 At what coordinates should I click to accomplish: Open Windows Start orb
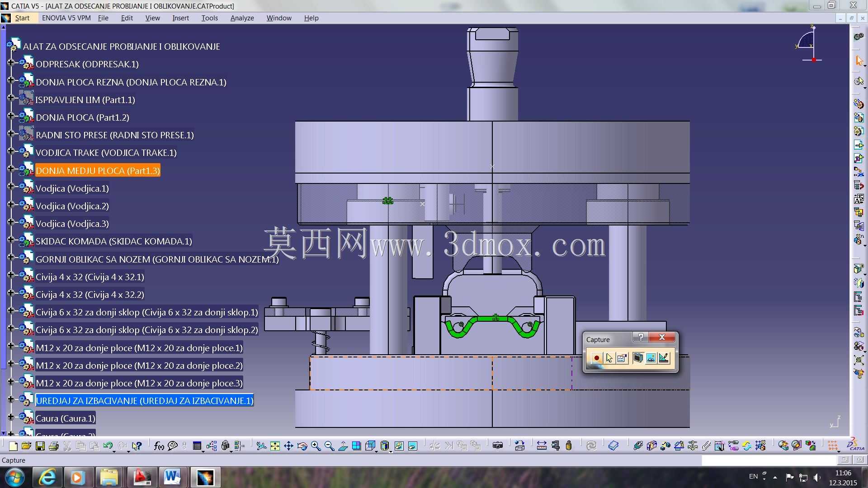[14, 477]
